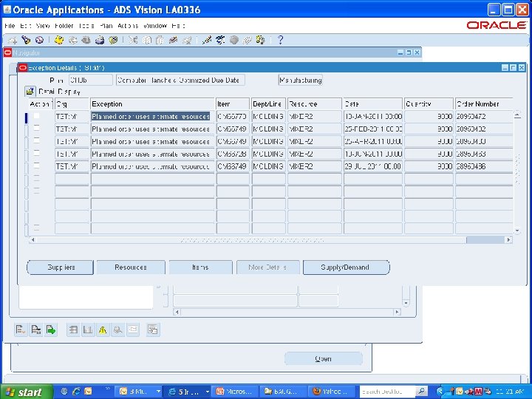Open the Actions menu

(128, 26)
